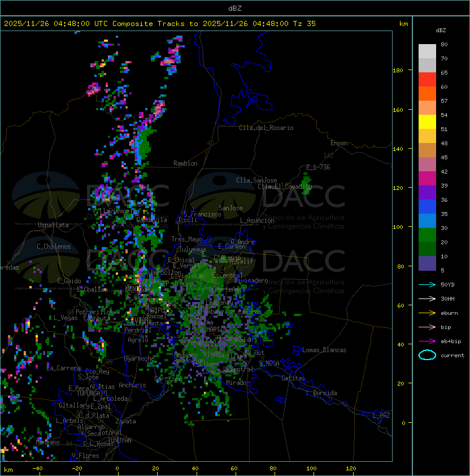Click the 'S_Francisco' map label

(202, 214)
